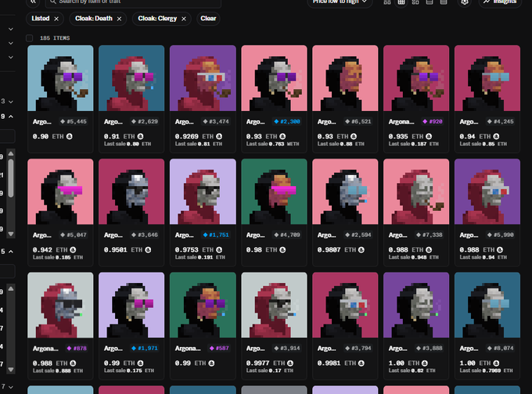This screenshot has width=532, height=394.
Task: Open the NFT thumbnail priced 0.90 ETH
Action: pos(60,78)
